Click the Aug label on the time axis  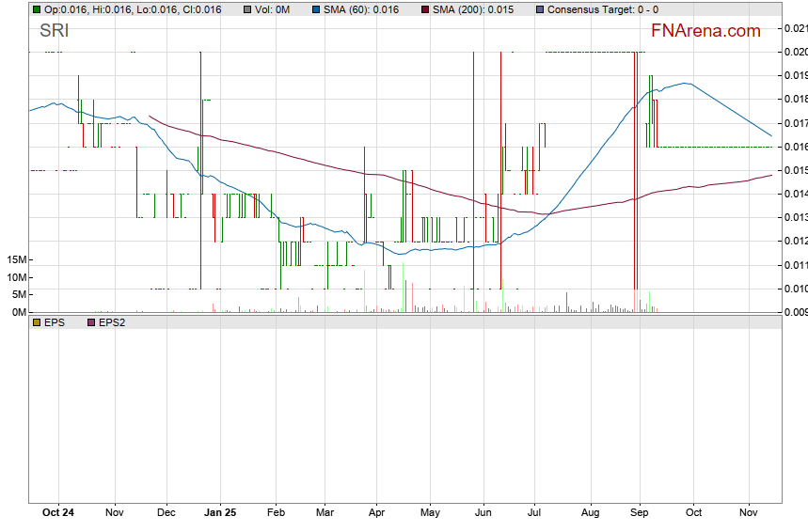[590, 514]
